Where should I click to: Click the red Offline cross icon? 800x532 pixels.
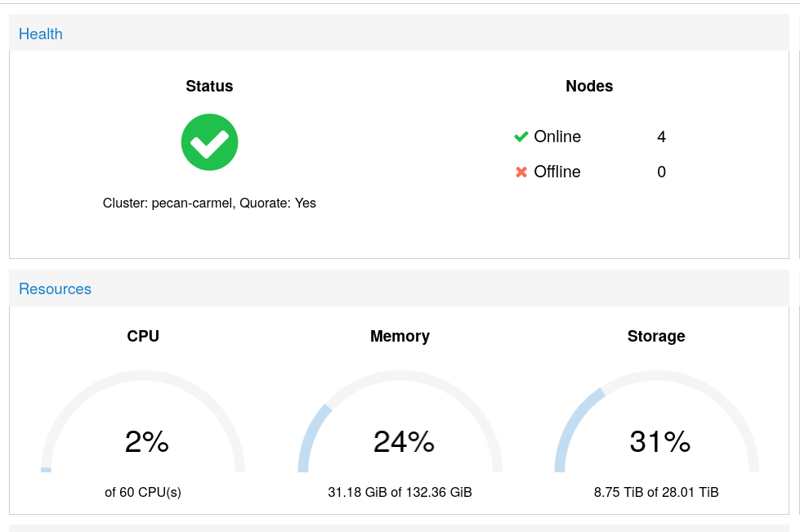point(521,172)
